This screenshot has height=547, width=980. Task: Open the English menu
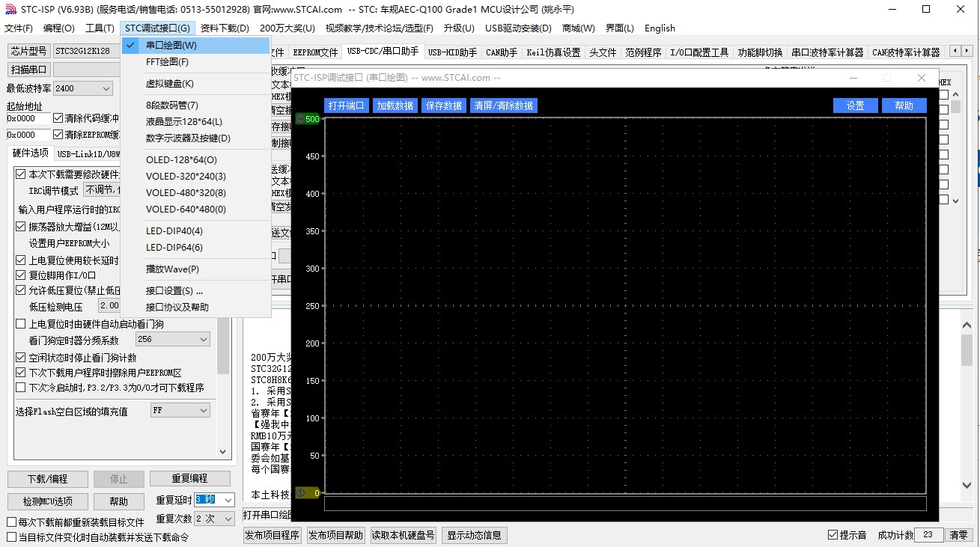(660, 28)
